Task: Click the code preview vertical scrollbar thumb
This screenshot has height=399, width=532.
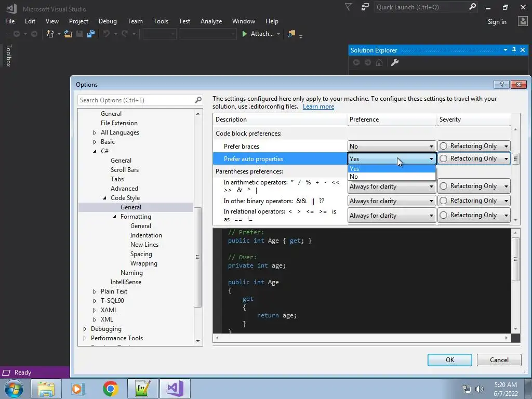Action: [x=515, y=259]
